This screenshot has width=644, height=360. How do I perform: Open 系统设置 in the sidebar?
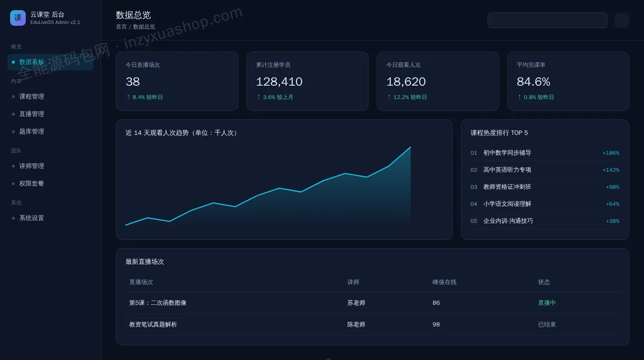[x=50, y=218]
